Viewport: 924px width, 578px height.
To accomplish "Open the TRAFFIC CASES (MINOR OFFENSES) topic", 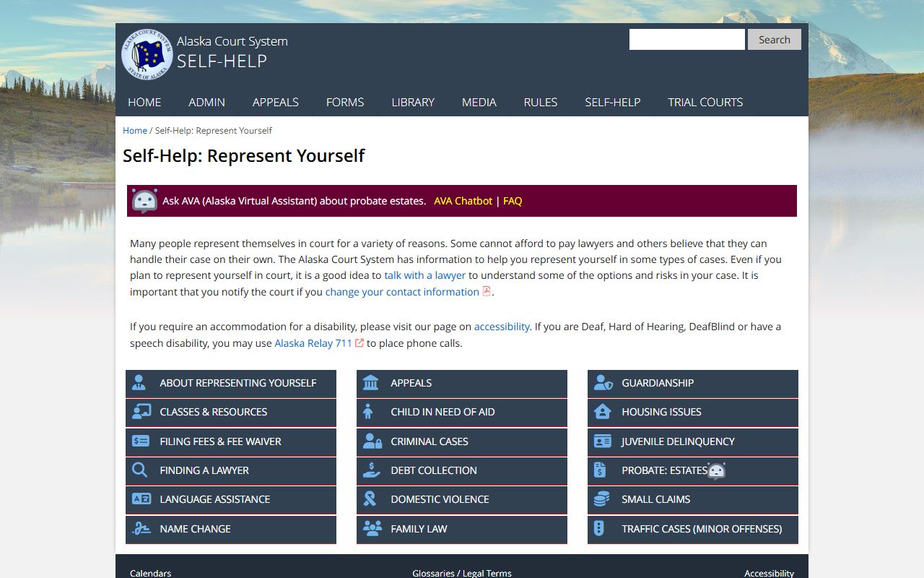I will click(693, 529).
